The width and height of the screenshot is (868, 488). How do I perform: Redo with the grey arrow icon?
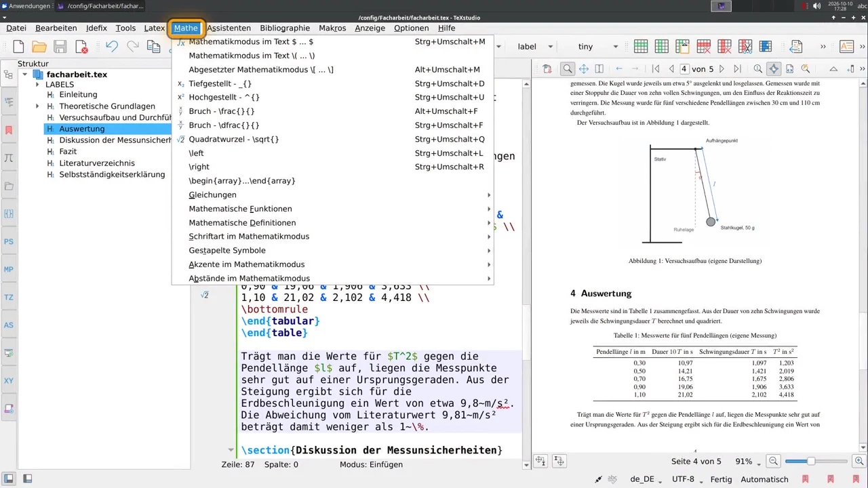pos(133,47)
